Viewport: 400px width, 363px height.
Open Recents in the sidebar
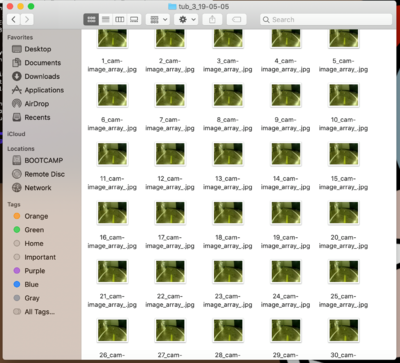[x=31, y=117]
